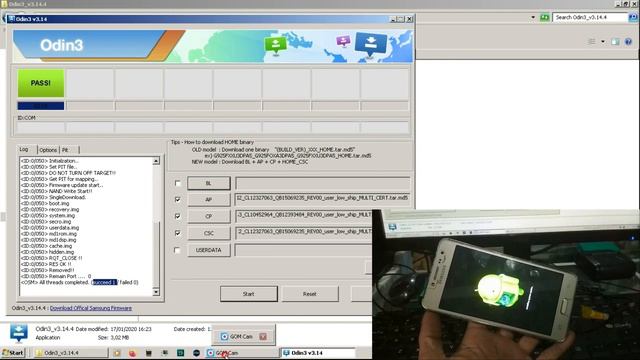
Task: Click the CP file button
Action: point(209,216)
